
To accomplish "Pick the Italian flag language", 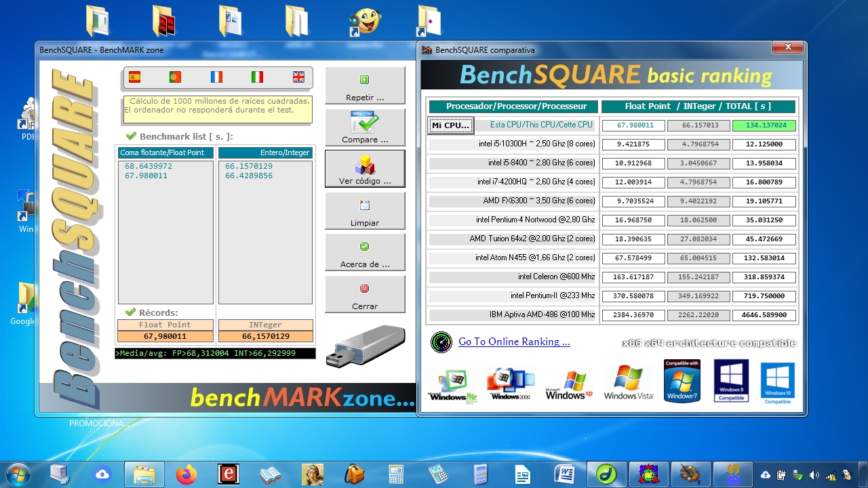I will (257, 77).
